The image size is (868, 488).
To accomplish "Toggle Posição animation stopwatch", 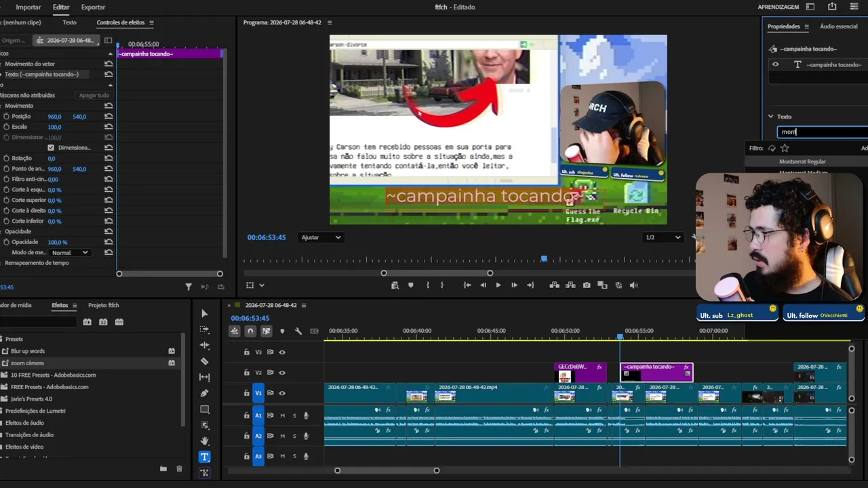I will (6, 117).
